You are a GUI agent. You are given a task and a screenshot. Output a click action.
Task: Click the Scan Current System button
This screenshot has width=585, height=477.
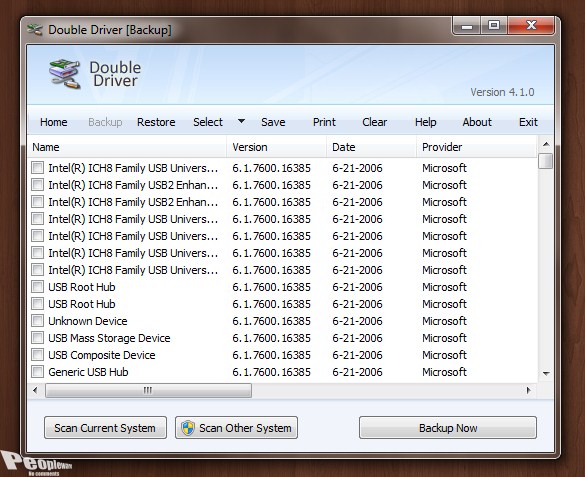coord(105,428)
